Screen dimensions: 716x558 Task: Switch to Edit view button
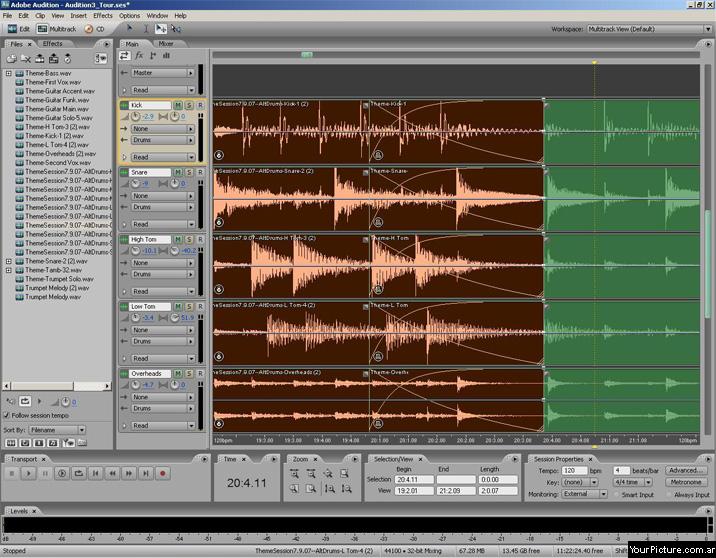(19, 29)
